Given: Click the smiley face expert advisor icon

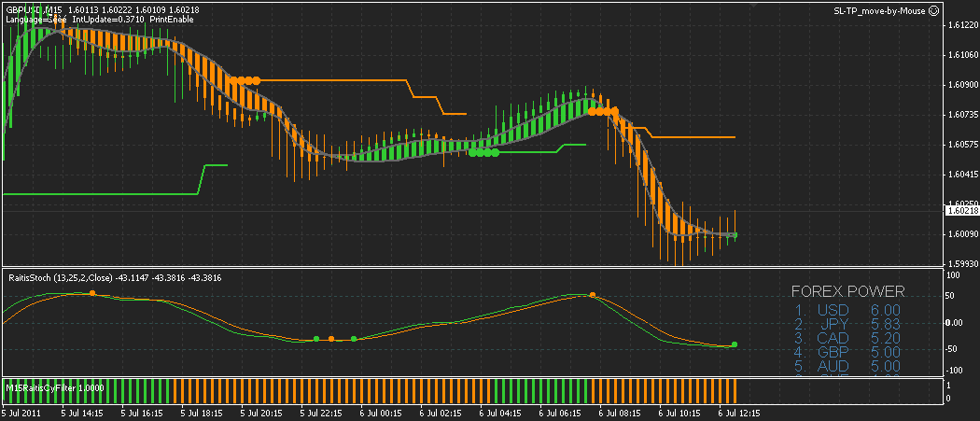Looking at the screenshot, I should point(933,9).
